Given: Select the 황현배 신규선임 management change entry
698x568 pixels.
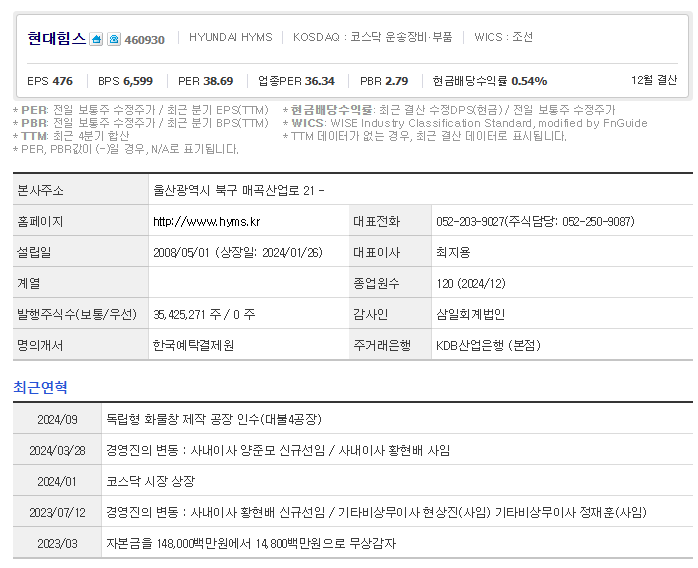Looking at the screenshot, I should click(x=376, y=512).
